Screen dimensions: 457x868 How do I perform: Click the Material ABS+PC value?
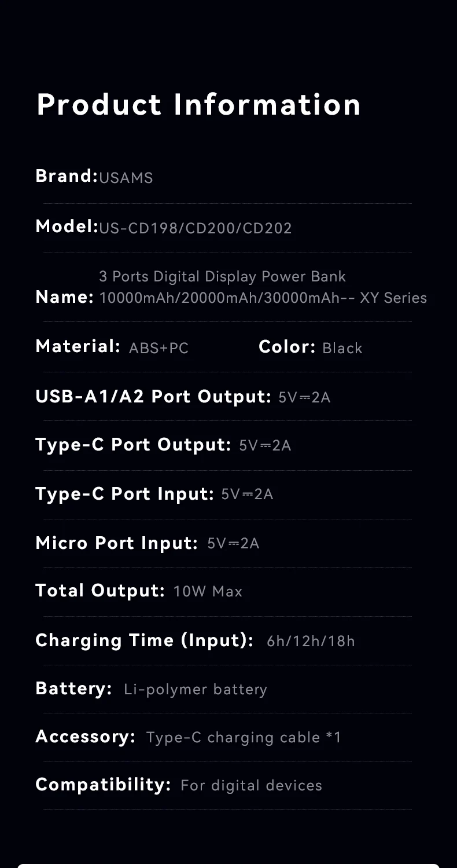pyautogui.click(x=159, y=348)
